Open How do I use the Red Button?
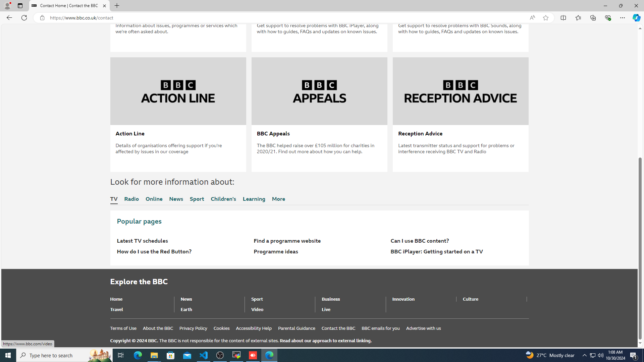This screenshot has width=644, height=362. tap(154, 252)
